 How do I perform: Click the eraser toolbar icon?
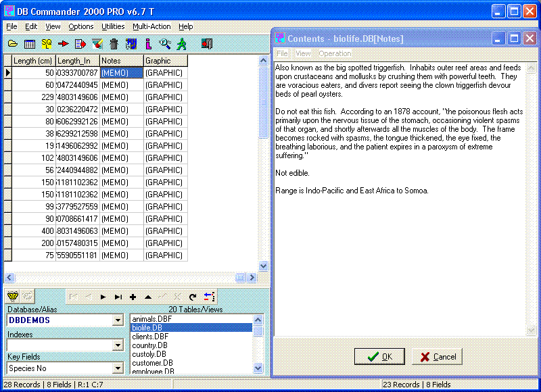97,44
